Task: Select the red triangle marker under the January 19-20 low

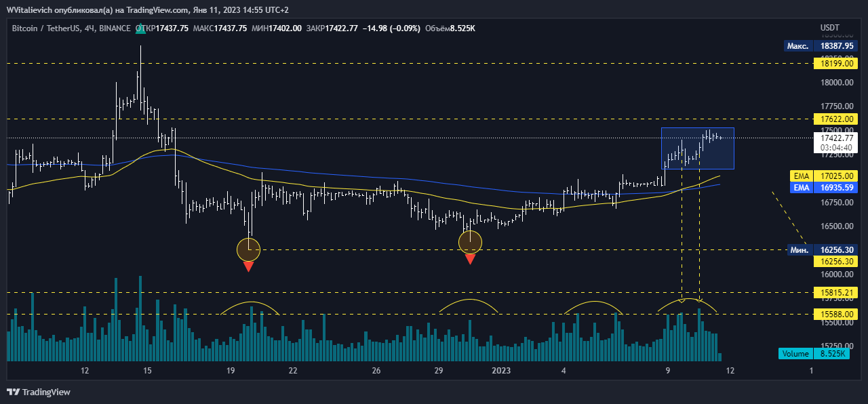Action: pyautogui.click(x=248, y=266)
